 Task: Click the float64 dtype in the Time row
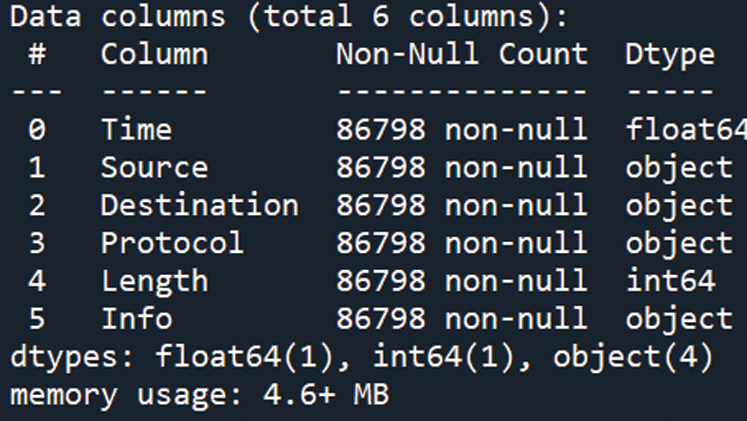[x=686, y=129]
